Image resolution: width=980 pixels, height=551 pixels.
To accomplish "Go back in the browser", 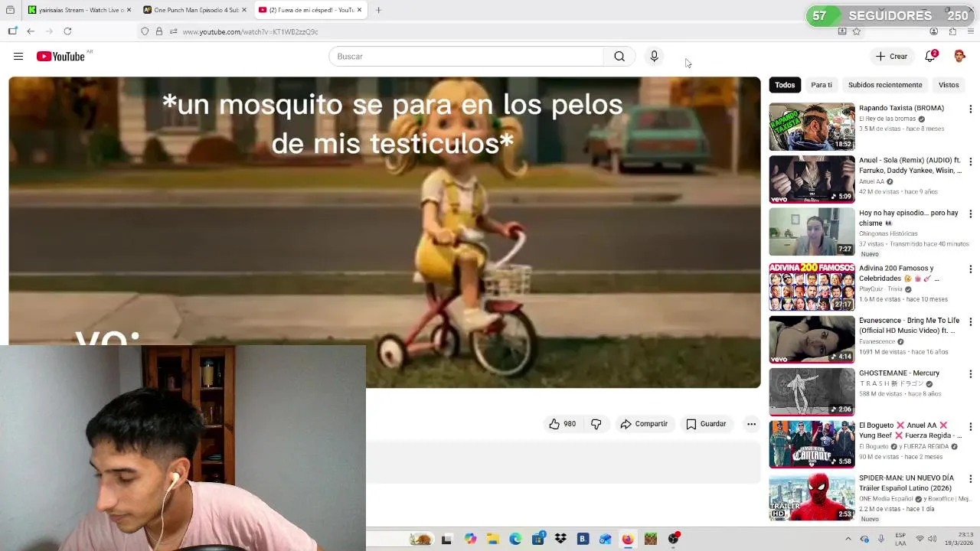I will point(31,31).
